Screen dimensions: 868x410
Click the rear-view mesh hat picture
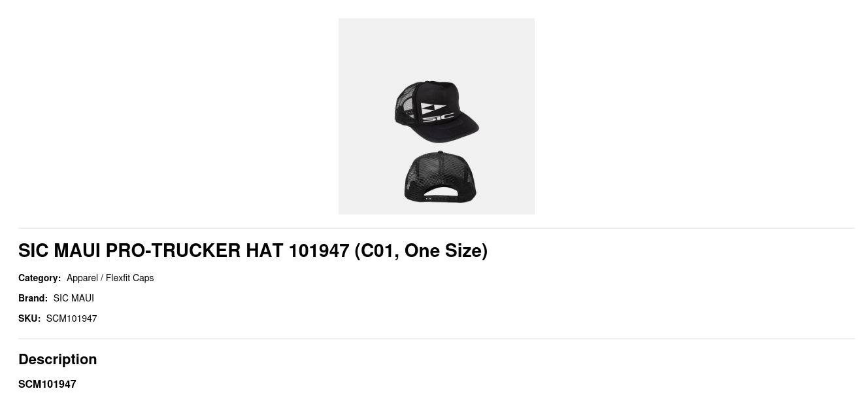click(440, 177)
